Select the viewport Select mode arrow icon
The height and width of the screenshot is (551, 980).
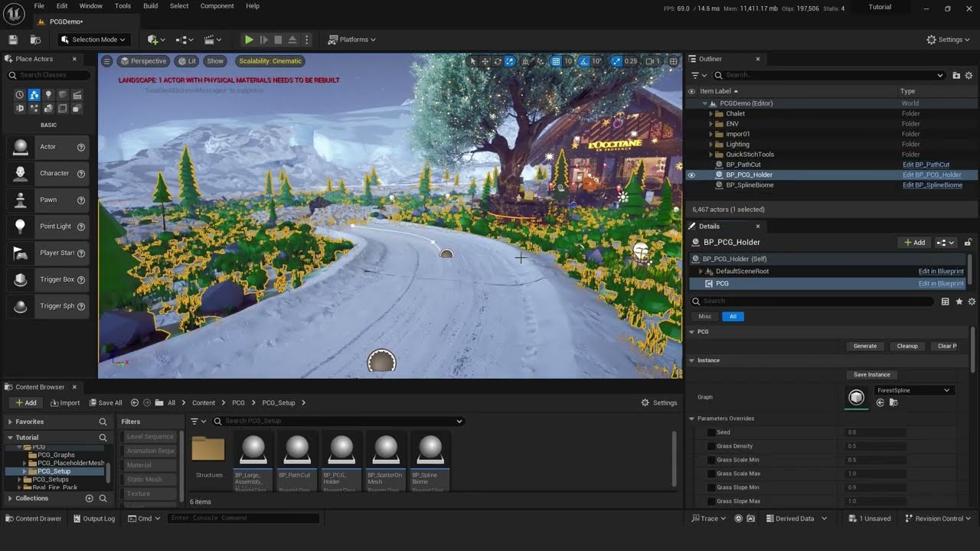(x=473, y=61)
